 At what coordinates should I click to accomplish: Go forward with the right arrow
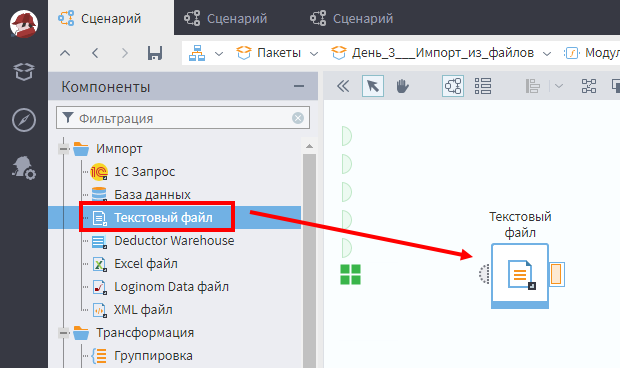coord(125,53)
